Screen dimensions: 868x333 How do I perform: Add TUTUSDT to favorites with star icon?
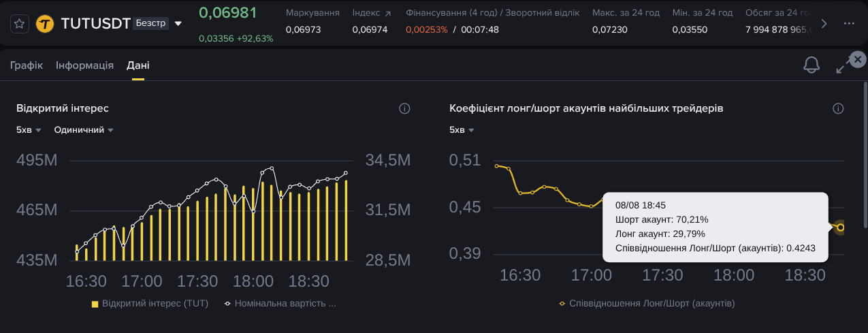20,24
